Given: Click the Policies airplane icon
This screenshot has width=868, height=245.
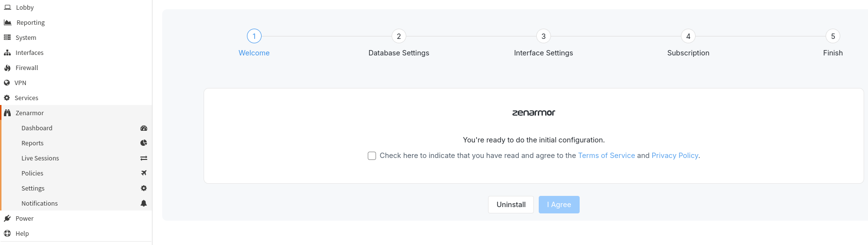Looking at the screenshot, I should tap(144, 173).
